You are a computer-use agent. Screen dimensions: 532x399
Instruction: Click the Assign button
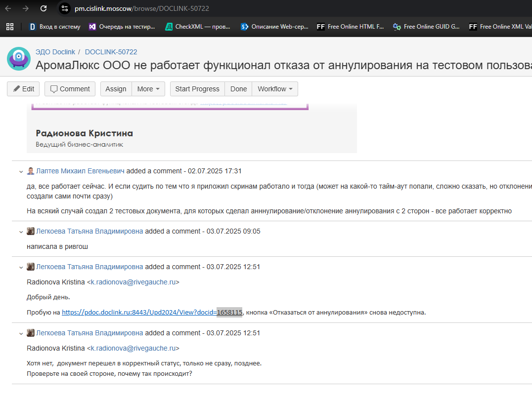[116, 89]
